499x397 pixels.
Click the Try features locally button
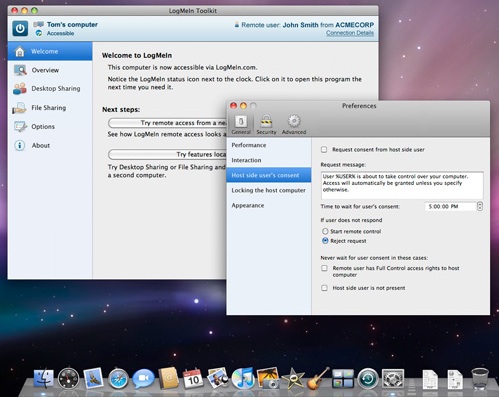(x=167, y=154)
